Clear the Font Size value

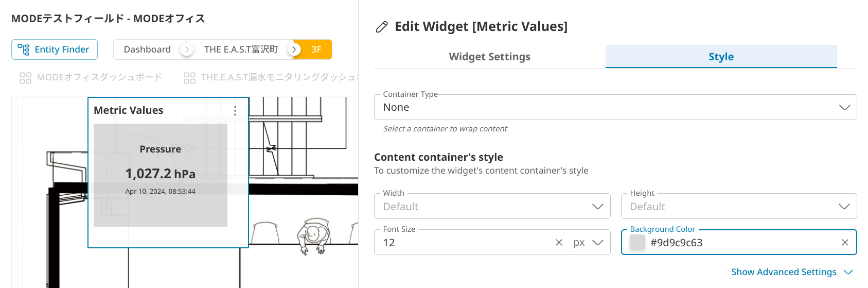point(559,243)
